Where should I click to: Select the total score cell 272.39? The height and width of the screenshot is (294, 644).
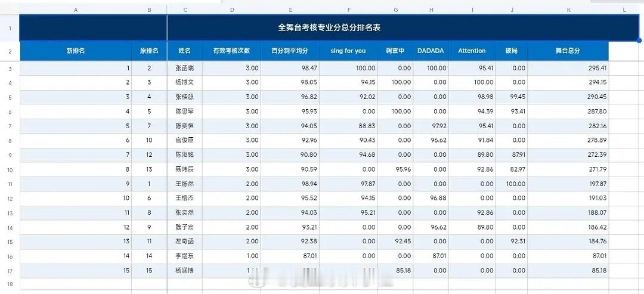(568, 155)
